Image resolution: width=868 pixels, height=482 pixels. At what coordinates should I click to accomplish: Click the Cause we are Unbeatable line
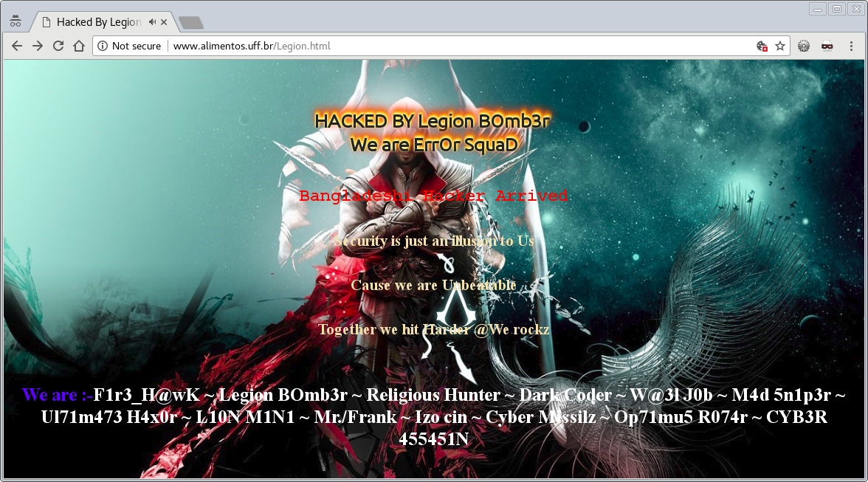coord(433,285)
